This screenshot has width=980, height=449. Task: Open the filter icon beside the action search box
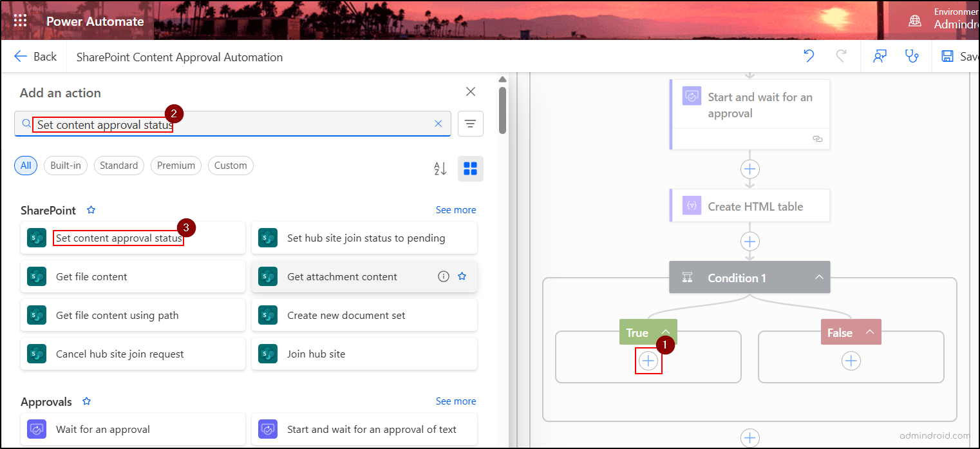point(471,124)
